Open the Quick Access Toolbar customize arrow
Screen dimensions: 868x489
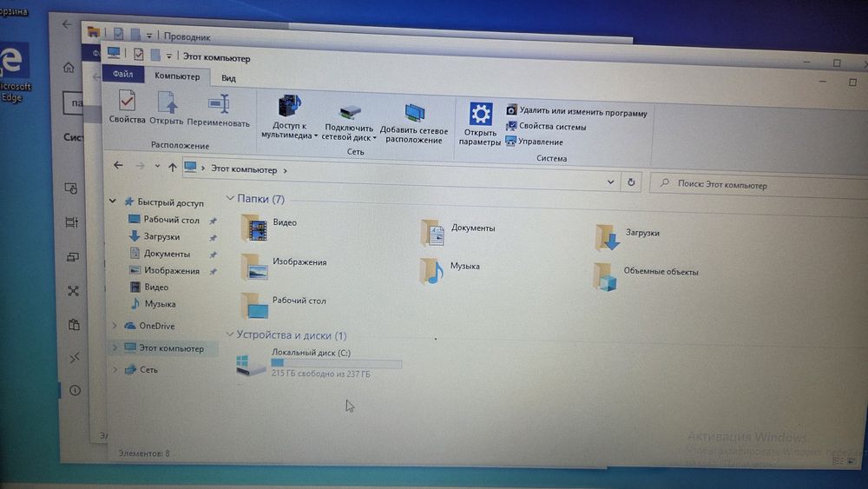click(169, 56)
